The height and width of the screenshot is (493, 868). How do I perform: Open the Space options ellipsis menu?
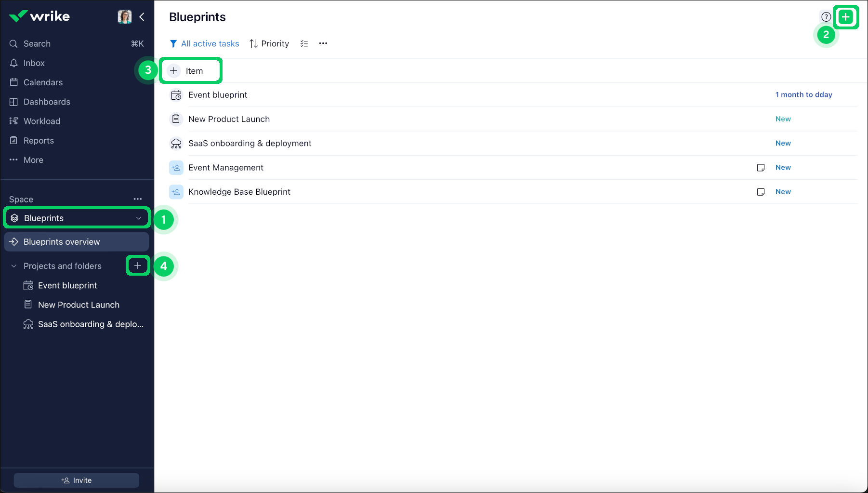tap(138, 199)
